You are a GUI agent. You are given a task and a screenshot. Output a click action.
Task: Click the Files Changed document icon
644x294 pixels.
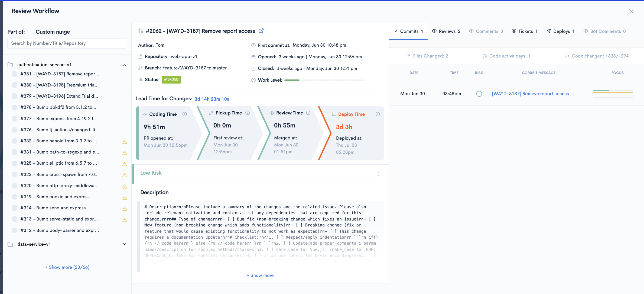[x=408, y=56]
